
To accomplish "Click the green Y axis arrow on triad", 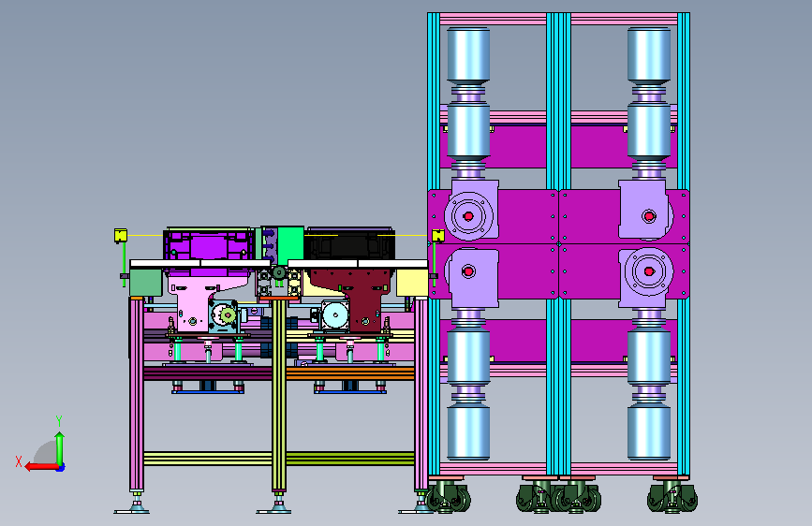I will (x=60, y=448).
